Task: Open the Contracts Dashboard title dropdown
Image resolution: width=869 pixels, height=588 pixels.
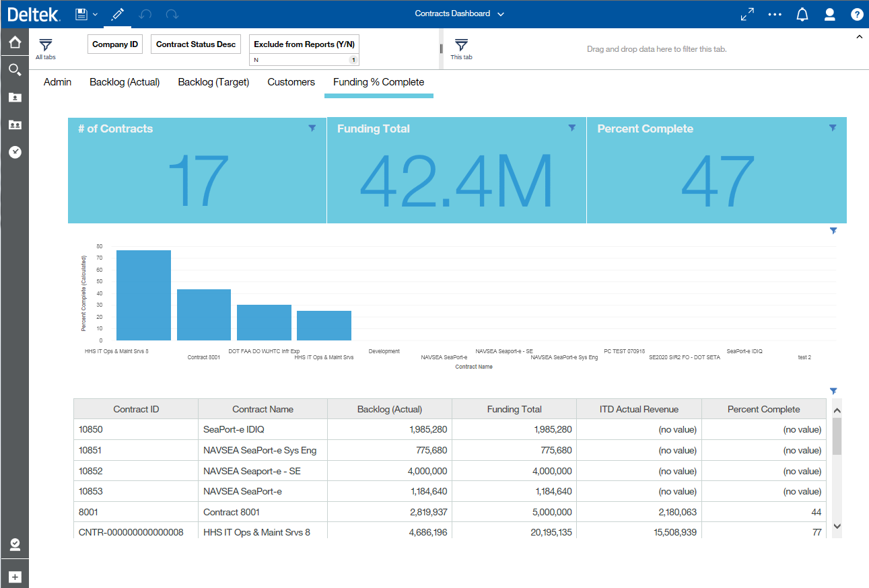Action: click(500, 14)
